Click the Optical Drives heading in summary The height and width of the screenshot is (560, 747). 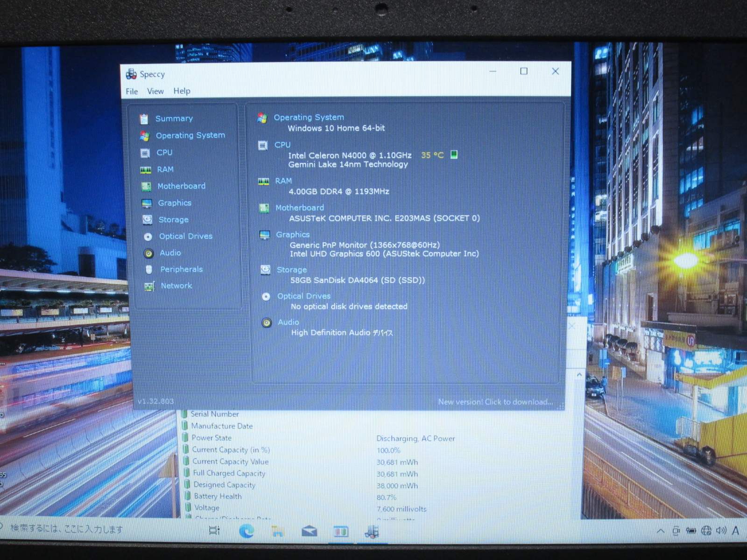pyautogui.click(x=304, y=296)
